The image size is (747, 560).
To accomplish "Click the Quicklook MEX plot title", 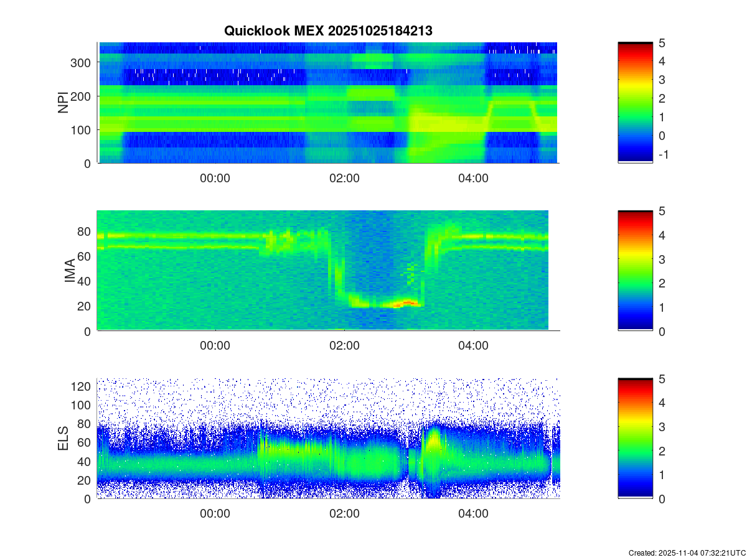I will click(327, 30).
